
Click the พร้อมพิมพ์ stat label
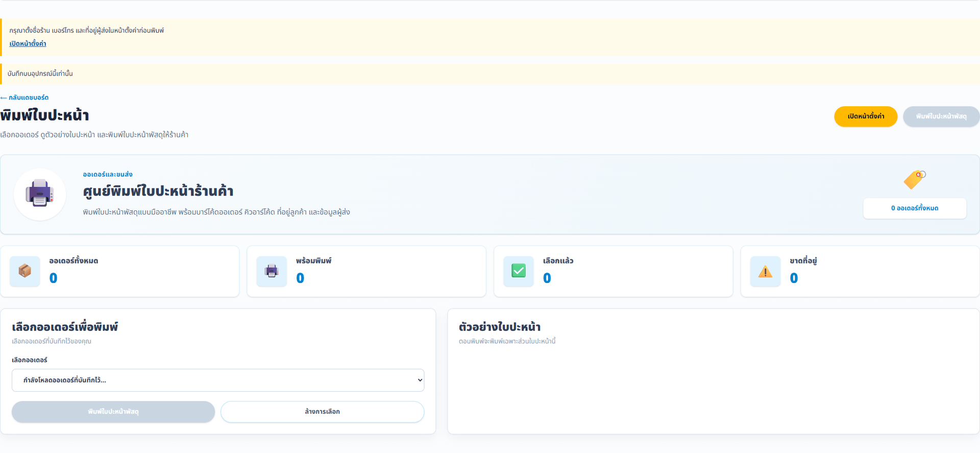coord(314,260)
